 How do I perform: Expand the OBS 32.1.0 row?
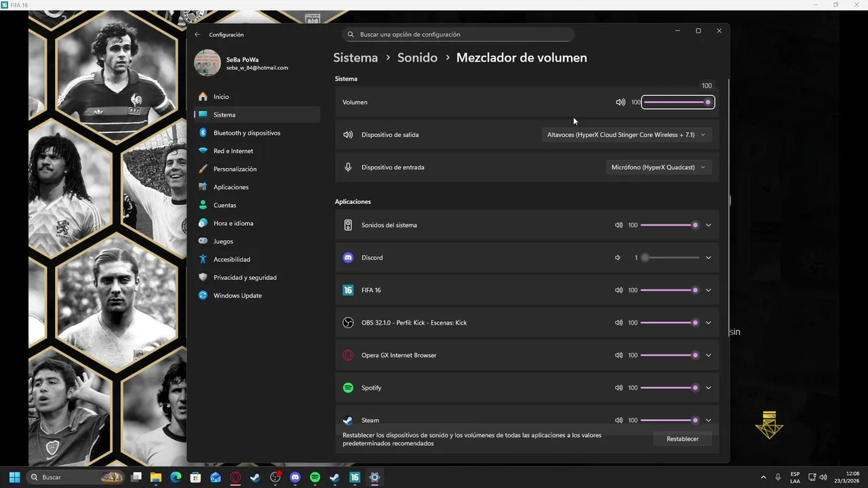click(x=708, y=323)
